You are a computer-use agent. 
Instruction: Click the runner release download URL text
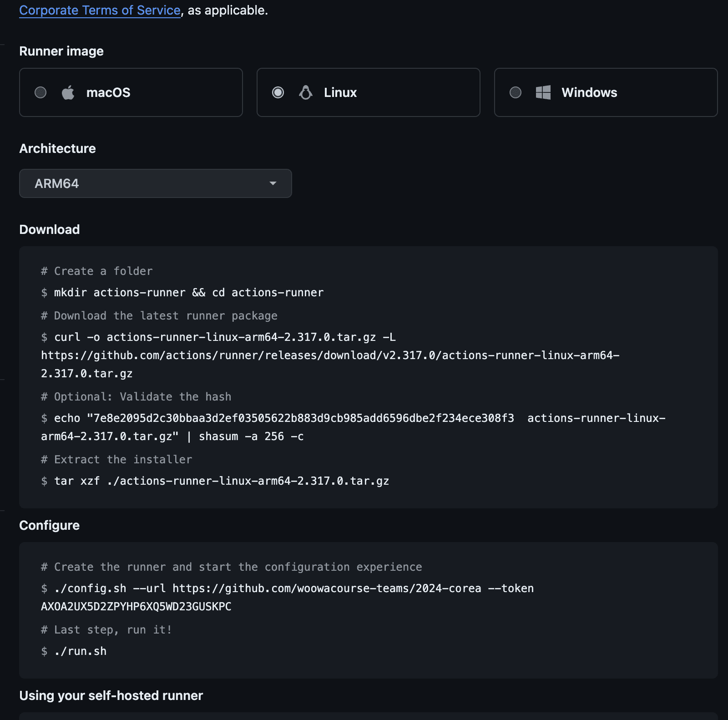330,355
